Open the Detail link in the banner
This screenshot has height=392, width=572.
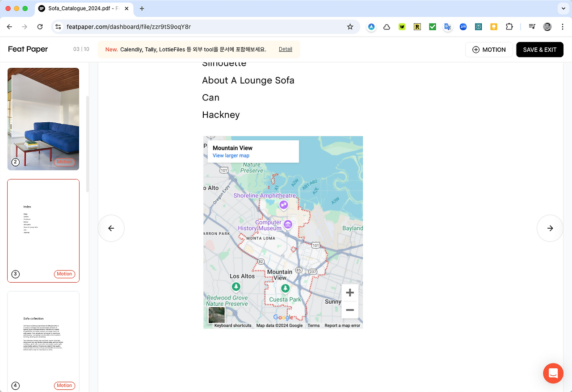pyautogui.click(x=286, y=50)
